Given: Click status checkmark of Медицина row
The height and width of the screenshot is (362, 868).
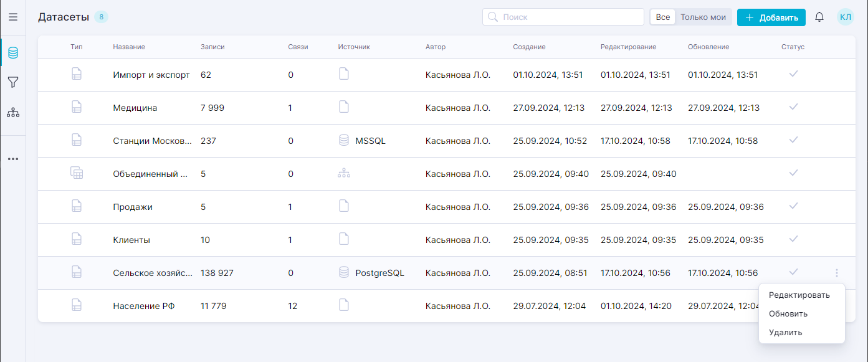Looking at the screenshot, I should click(793, 107).
